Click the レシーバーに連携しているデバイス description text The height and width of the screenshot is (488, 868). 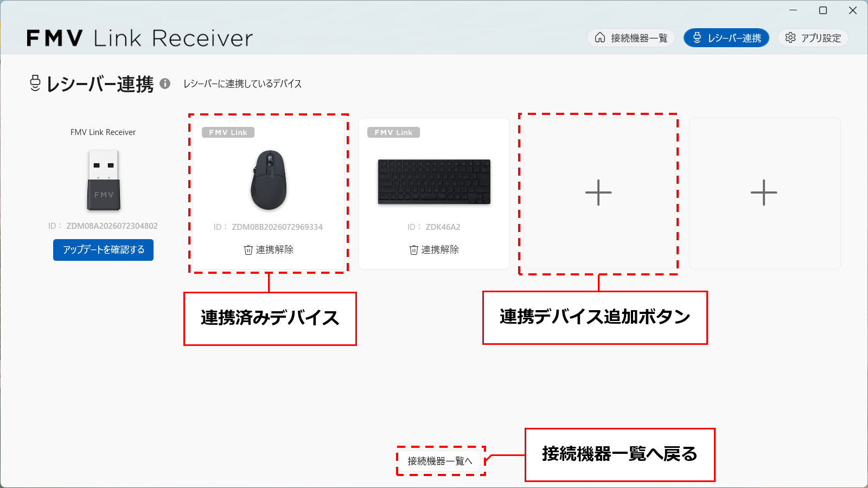242,84
